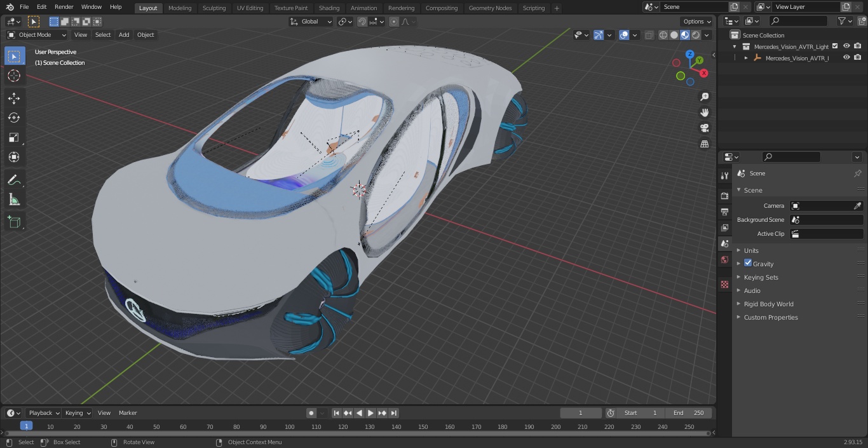The width and height of the screenshot is (868, 448).
Task: Click the viewport zoom magnifier icon
Action: pyautogui.click(x=704, y=97)
